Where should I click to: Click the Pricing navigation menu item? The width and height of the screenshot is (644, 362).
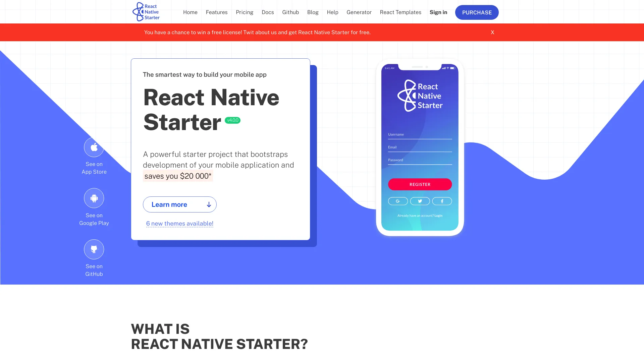245,12
